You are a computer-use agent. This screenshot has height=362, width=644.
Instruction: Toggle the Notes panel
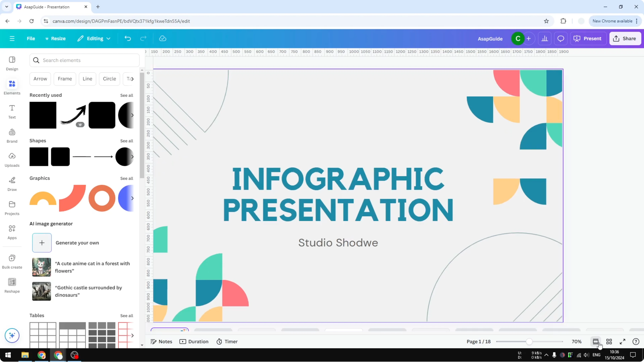161,341
